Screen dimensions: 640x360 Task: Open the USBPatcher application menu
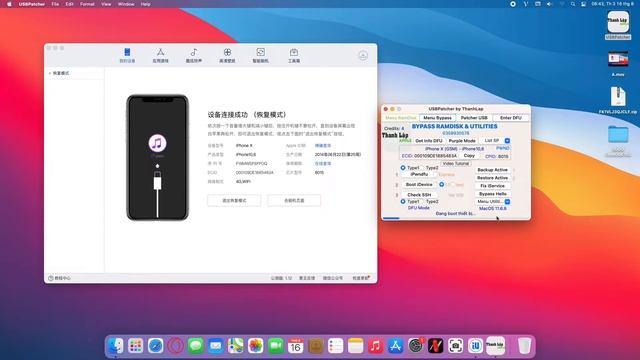click(32, 4)
